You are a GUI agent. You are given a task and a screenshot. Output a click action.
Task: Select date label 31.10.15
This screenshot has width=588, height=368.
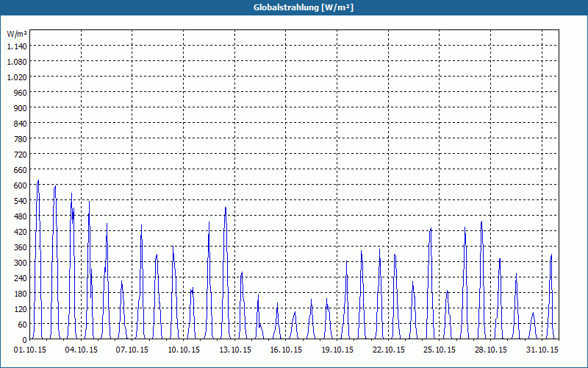[542, 350]
